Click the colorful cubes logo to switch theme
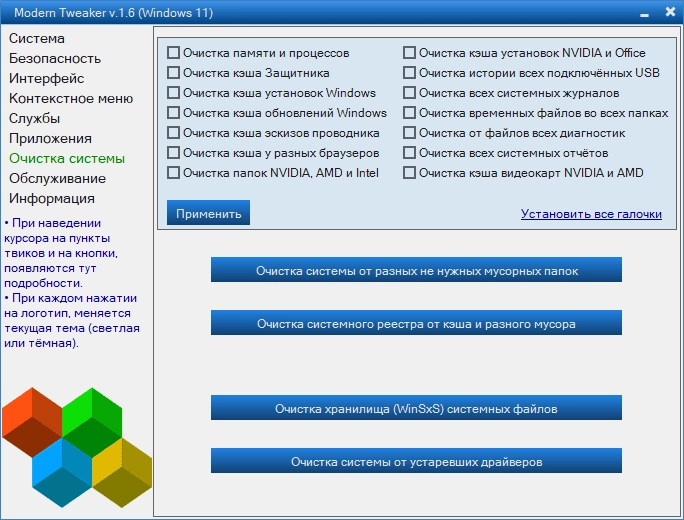This screenshot has height=520, width=684. [x=77, y=447]
